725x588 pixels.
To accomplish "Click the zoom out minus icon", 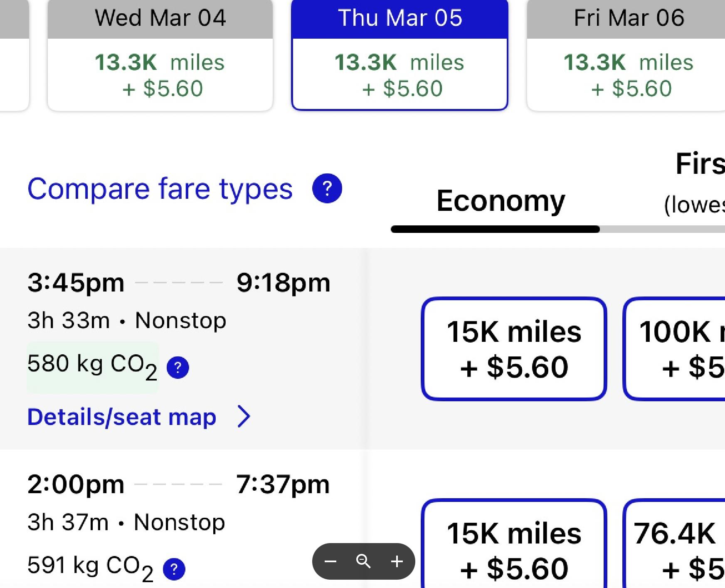I will (330, 561).
